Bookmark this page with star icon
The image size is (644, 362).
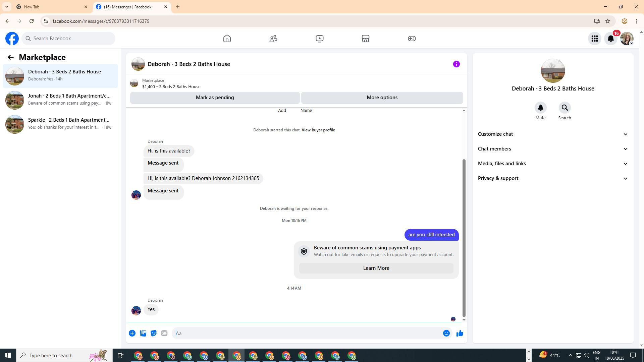point(608,21)
